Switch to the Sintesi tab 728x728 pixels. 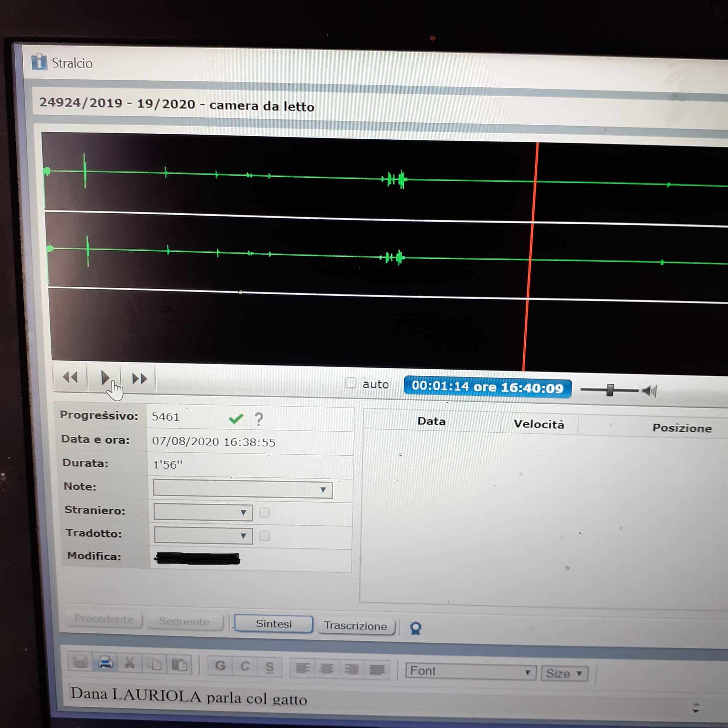(x=274, y=623)
